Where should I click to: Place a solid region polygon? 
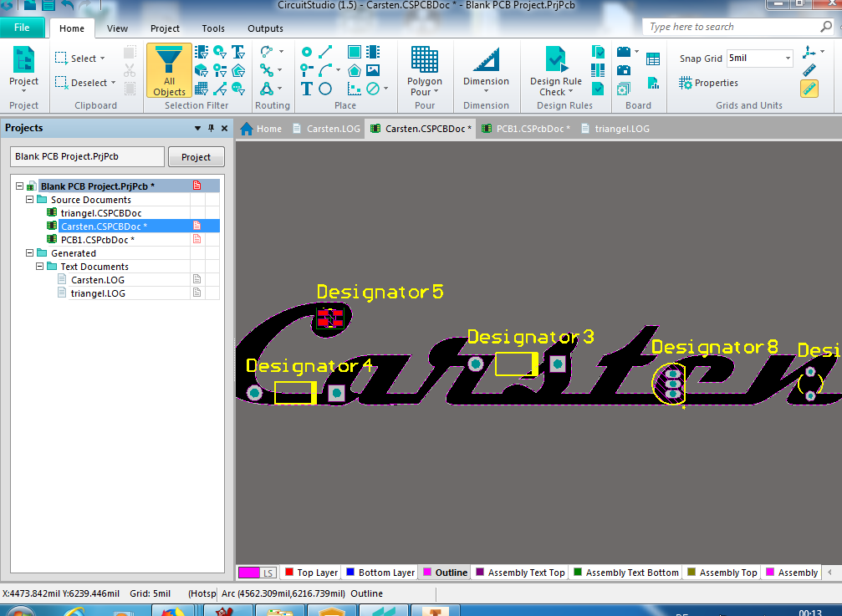tap(355, 70)
